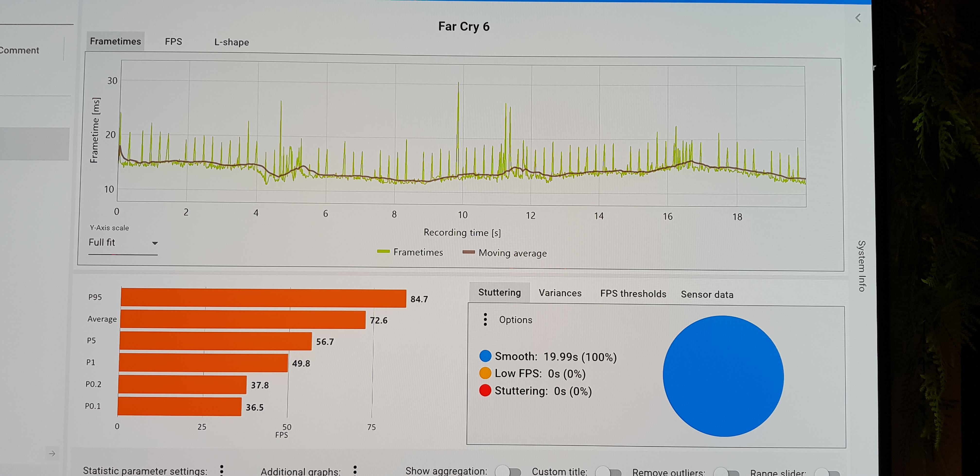980x476 pixels.
Task: Click the P95 bar showing 84.7
Action: pos(263,298)
